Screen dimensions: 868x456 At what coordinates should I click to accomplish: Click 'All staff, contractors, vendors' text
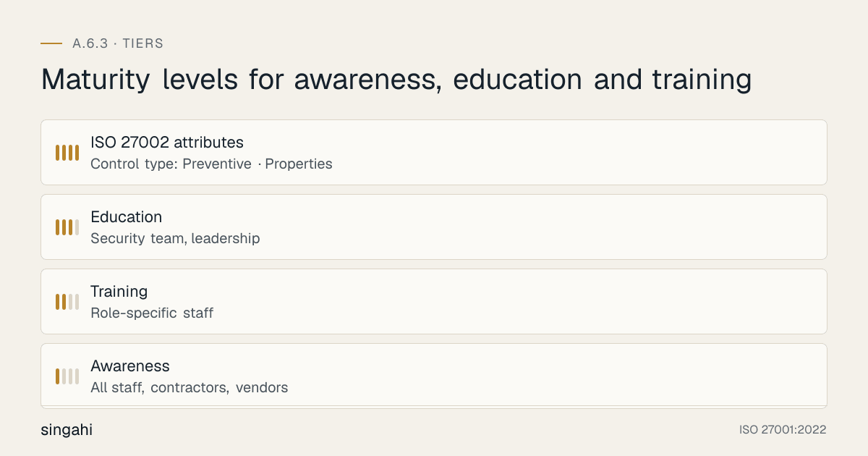(x=190, y=388)
